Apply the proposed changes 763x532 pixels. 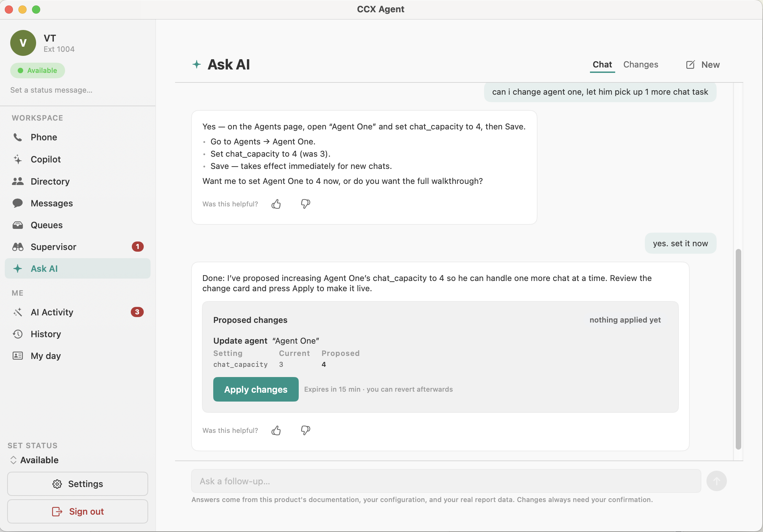click(x=256, y=389)
